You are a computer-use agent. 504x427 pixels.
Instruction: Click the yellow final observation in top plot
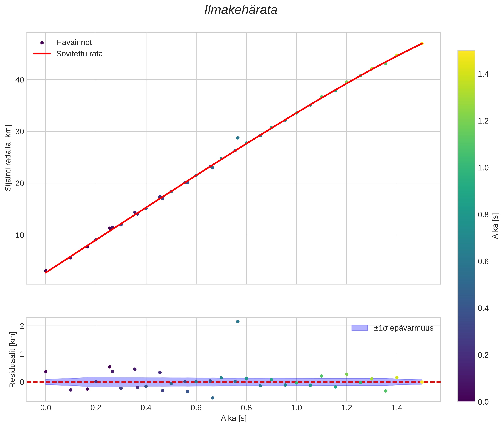click(422, 44)
